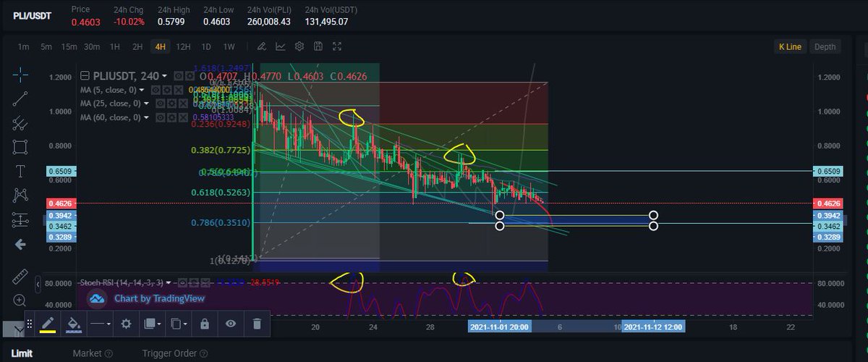The width and height of the screenshot is (868, 362).
Task: Select the trend line drawing tool
Action: pyautogui.click(x=21, y=99)
